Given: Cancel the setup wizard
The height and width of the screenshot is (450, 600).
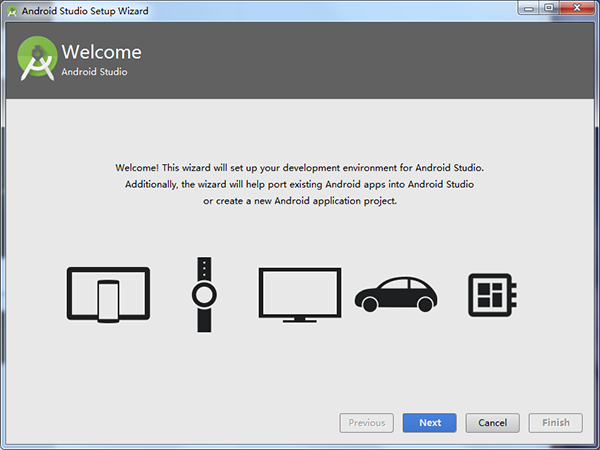Looking at the screenshot, I should point(493,423).
